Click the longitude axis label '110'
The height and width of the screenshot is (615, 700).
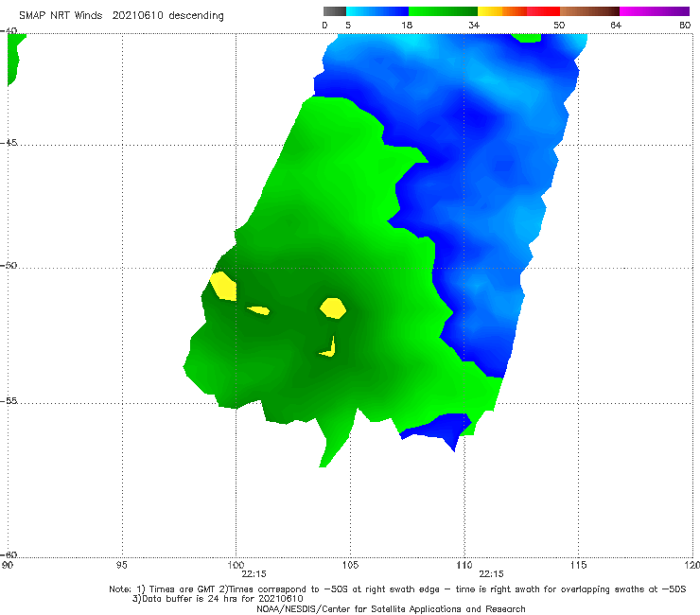pos(464,565)
